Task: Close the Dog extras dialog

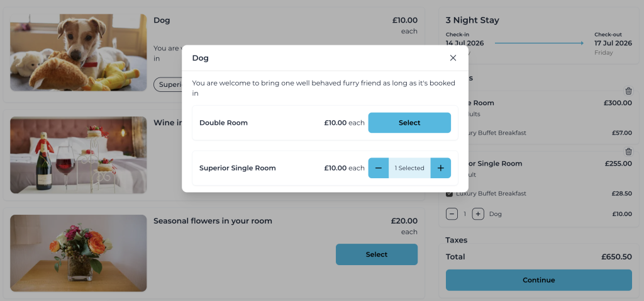Action: click(453, 58)
